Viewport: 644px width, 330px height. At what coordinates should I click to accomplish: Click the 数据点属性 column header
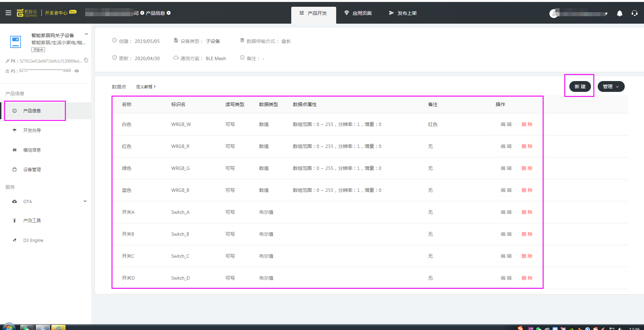305,104
